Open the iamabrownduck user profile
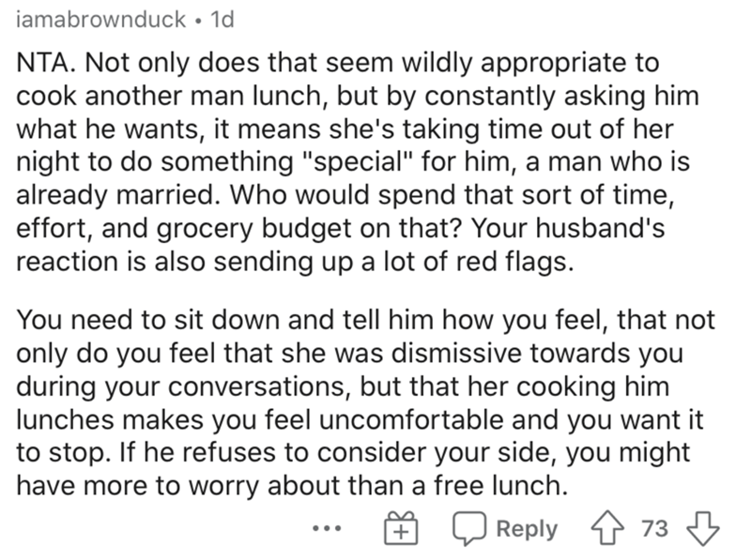Viewport: 751px width, 560px height. [x=101, y=20]
